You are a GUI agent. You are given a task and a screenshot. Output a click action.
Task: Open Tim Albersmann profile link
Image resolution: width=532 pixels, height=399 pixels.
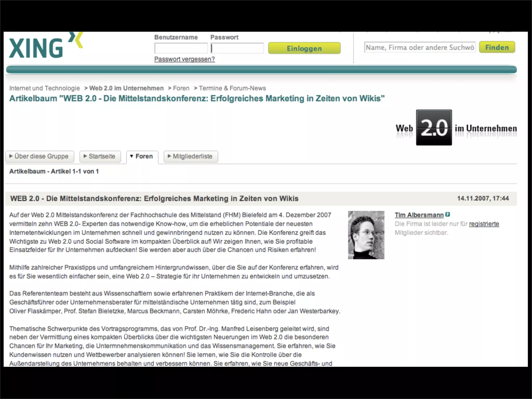pos(419,215)
